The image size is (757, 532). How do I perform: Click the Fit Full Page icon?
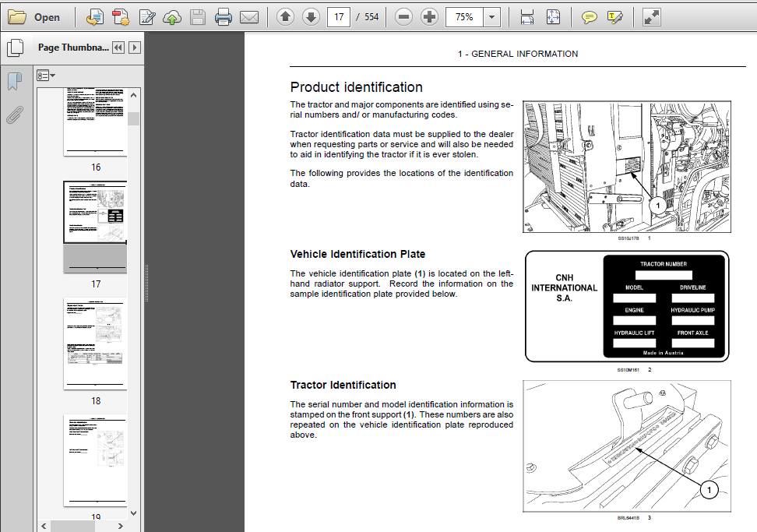[553, 17]
